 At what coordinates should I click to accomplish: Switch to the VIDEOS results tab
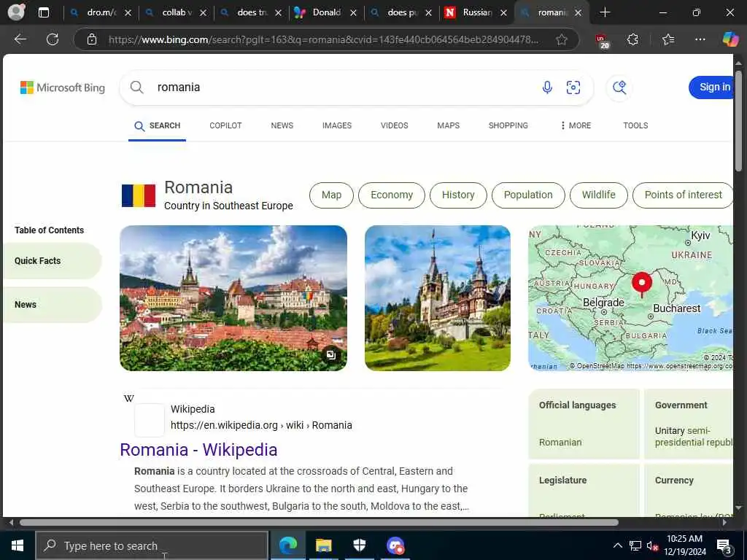[x=395, y=125]
